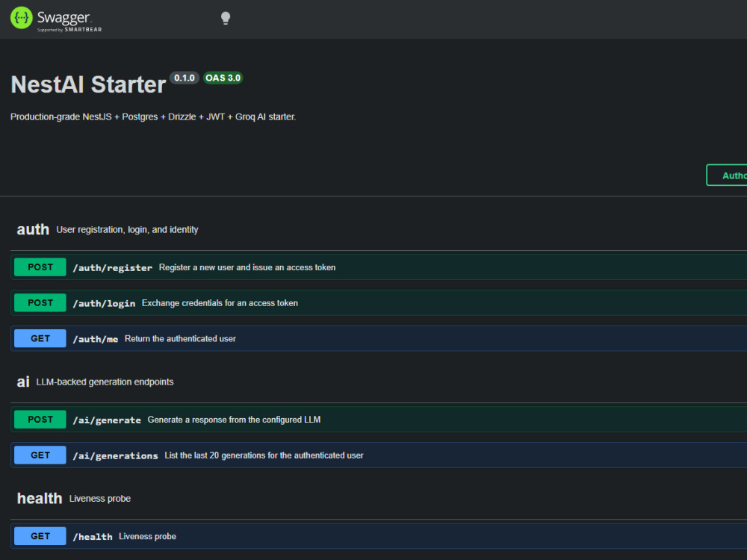Click the OAS 3.0 badge

[223, 78]
